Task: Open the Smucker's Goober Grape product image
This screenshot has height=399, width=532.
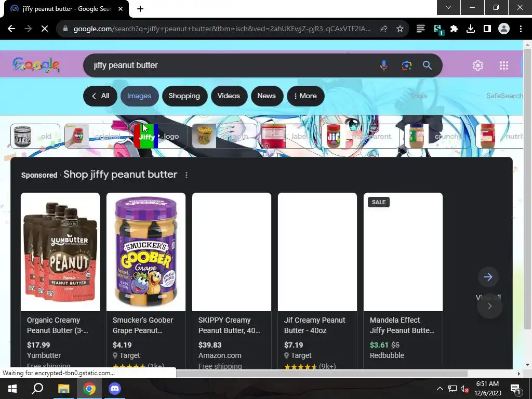Action: 146,252
